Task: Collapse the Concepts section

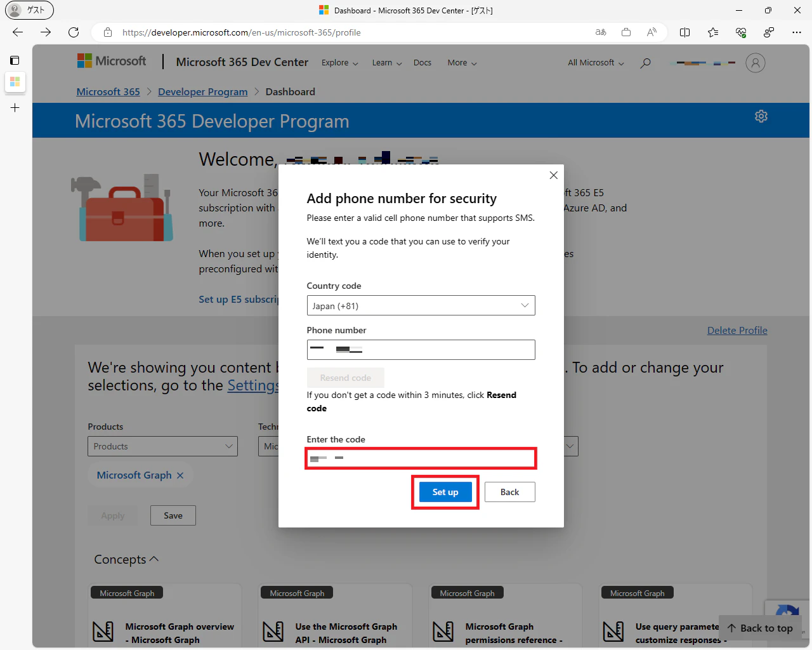Action: pyautogui.click(x=126, y=559)
